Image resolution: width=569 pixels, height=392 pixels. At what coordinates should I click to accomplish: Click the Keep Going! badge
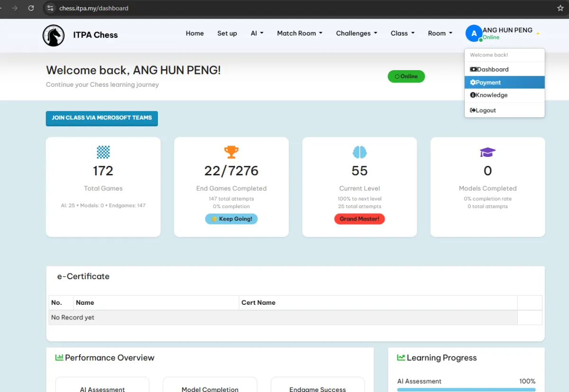(x=231, y=219)
